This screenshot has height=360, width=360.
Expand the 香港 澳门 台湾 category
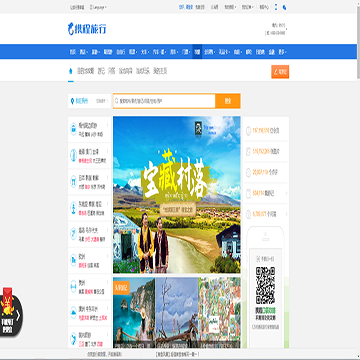point(89,156)
